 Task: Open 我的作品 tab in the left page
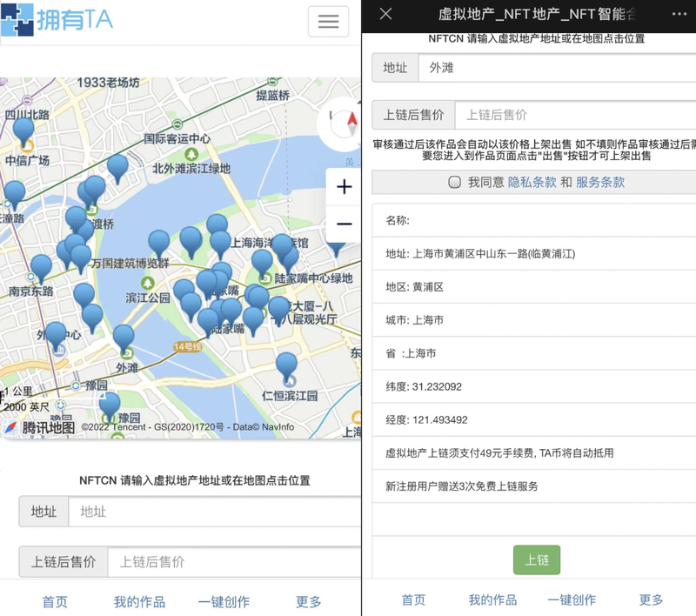tap(139, 602)
